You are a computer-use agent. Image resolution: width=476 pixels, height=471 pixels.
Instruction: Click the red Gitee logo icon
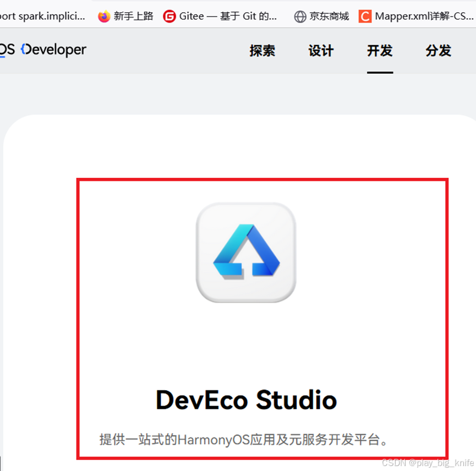point(169,17)
